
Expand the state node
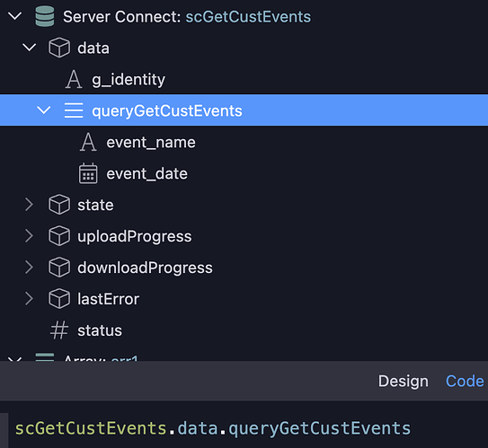pyautogui.click(x=29, y=205)
